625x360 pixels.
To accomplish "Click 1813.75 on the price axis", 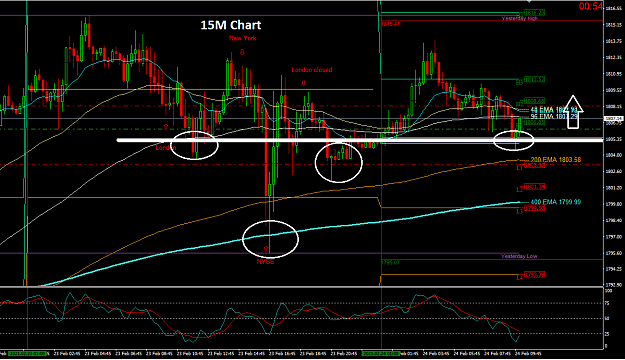I will [x=613, y=41].
